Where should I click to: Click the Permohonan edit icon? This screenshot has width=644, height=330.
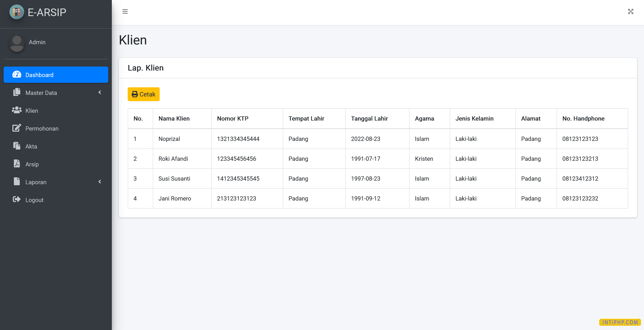point(17,128)
